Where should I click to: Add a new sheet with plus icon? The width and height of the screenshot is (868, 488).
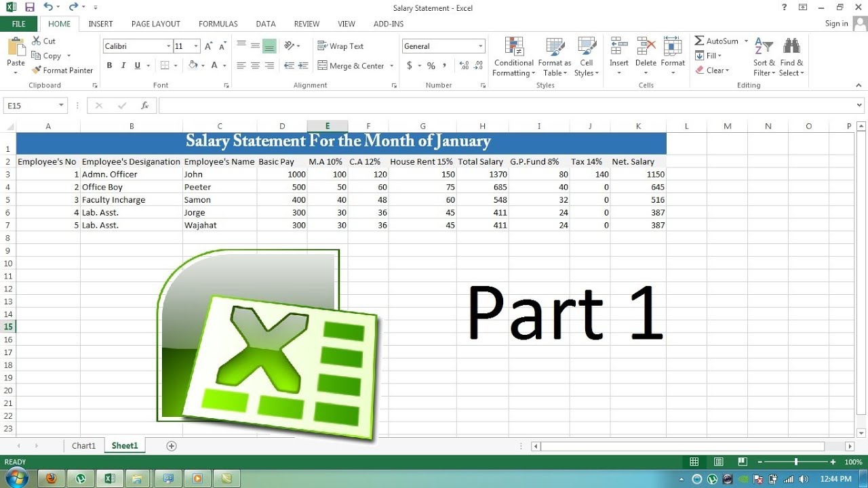click(172, 446)
